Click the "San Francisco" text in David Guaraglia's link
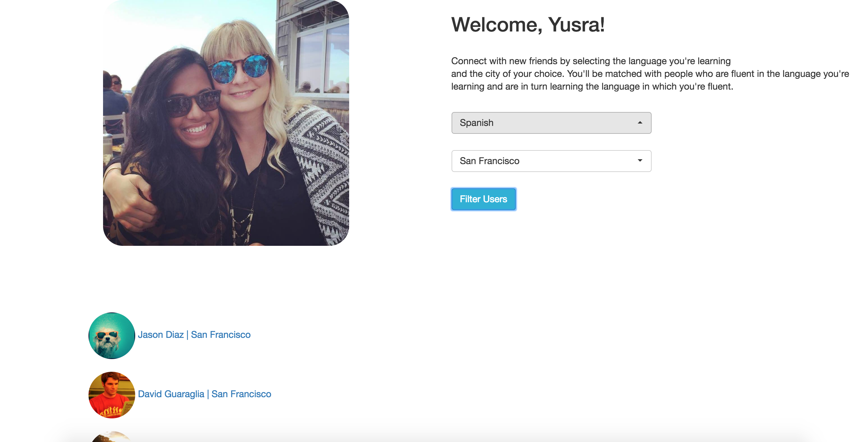868x442 pixels. (x=241, y=394)
